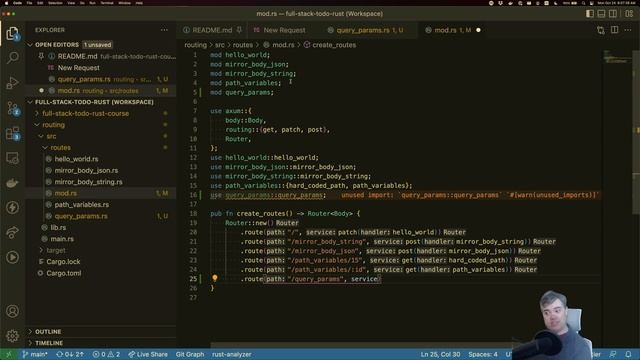Image resolution: width=640 pixels, height=360 pixels.
Task: Open main.rs file
Action: point(62,239)
